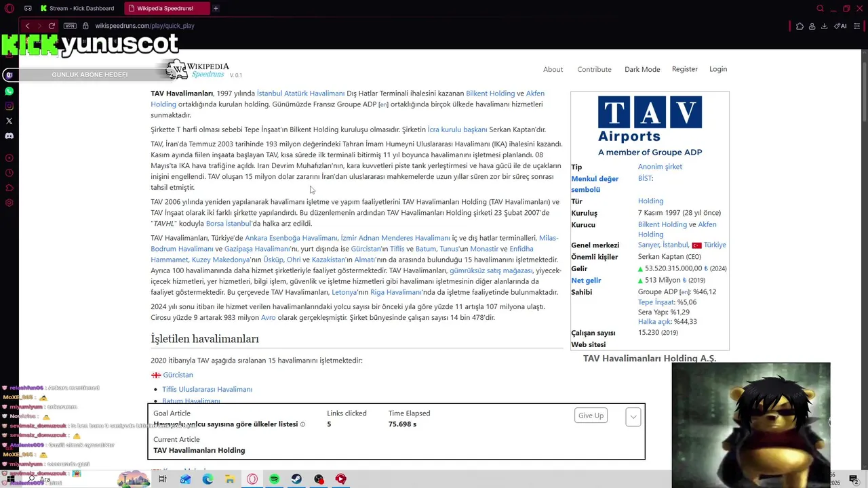The width and height of the screenshot is (868, 488).
Task: Toggle Dark Mode in site header
Action: (642, 69)
